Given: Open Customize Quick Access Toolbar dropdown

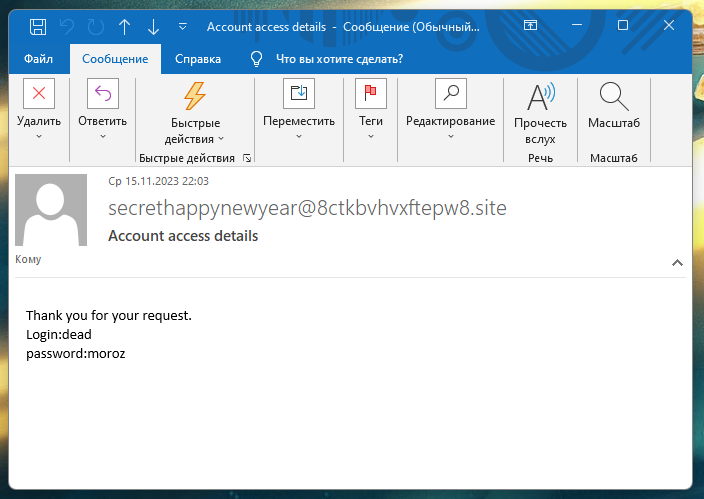Looking at the screenshot, I should pos(183,27).
